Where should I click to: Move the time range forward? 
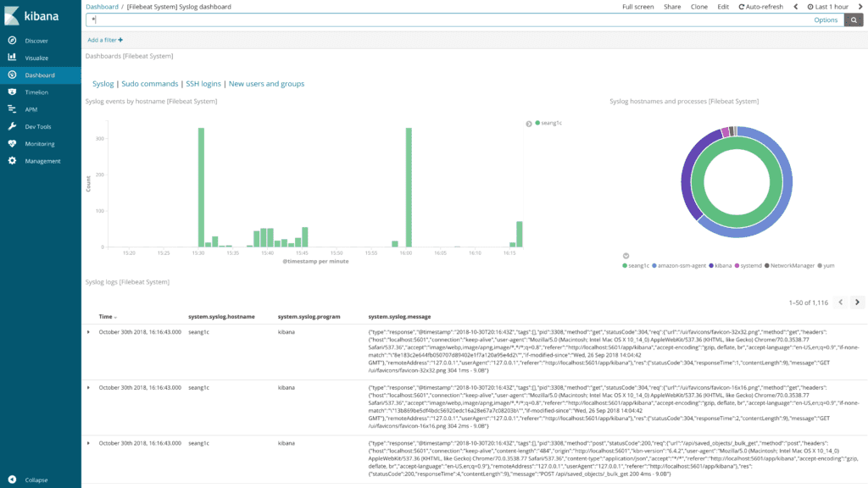tap(861, 7)
